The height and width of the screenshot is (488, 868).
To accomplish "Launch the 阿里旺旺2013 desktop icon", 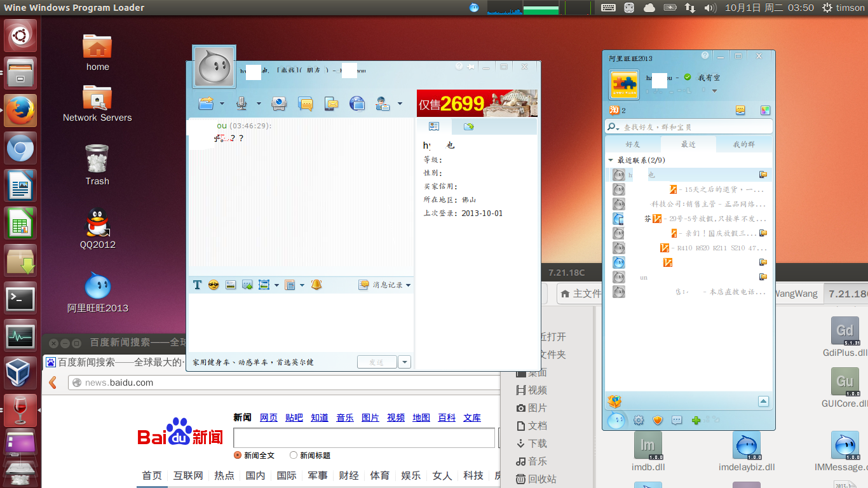I will click(x=98, y=294).
